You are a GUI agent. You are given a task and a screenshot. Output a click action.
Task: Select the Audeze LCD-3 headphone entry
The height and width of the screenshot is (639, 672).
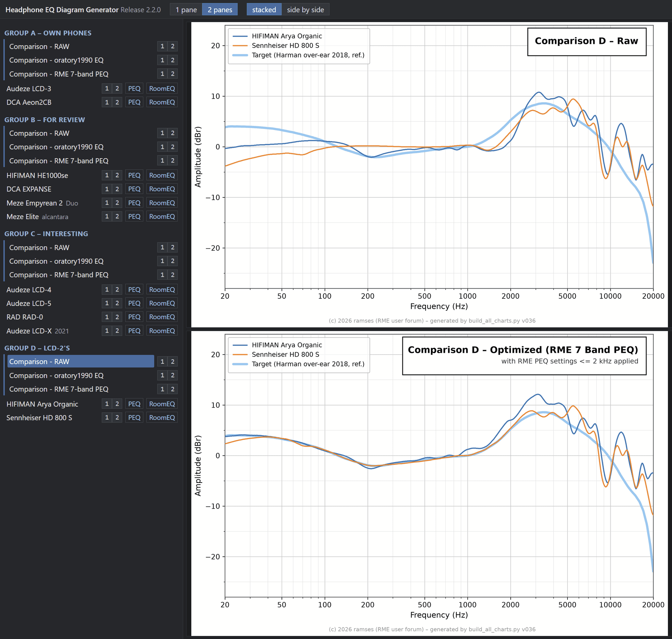29,88
